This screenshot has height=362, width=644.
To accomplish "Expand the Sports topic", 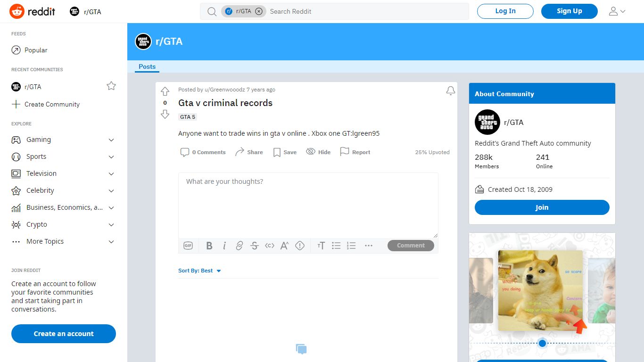I will click(x=111, y=157).
